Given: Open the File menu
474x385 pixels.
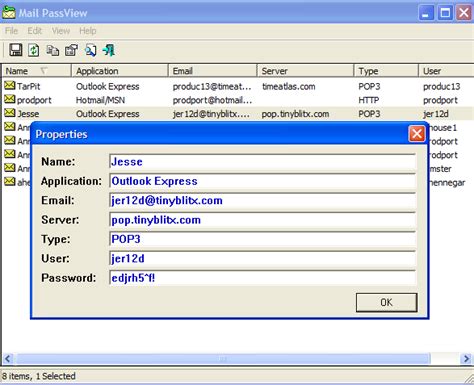Looking at the screenshot, I should tap(11, 31).
